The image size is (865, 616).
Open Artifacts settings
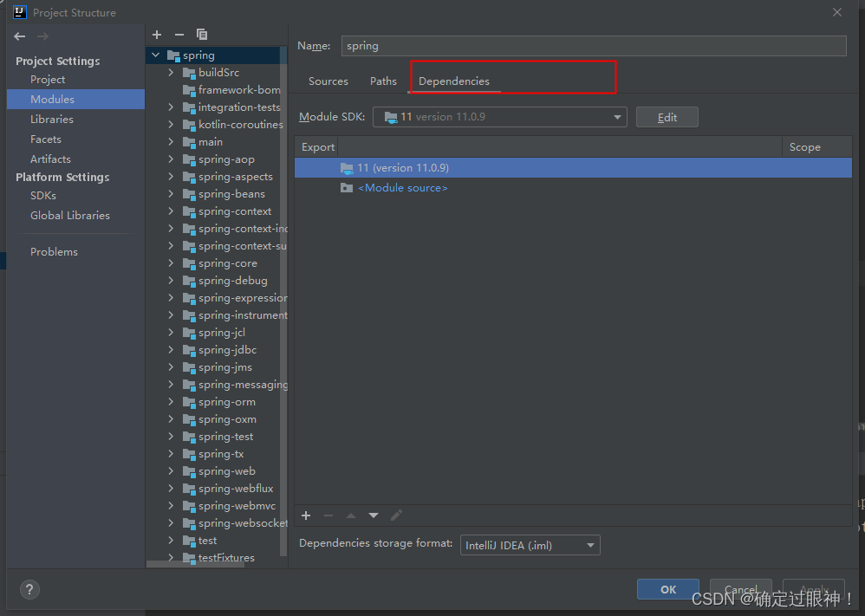click(50, 159)
